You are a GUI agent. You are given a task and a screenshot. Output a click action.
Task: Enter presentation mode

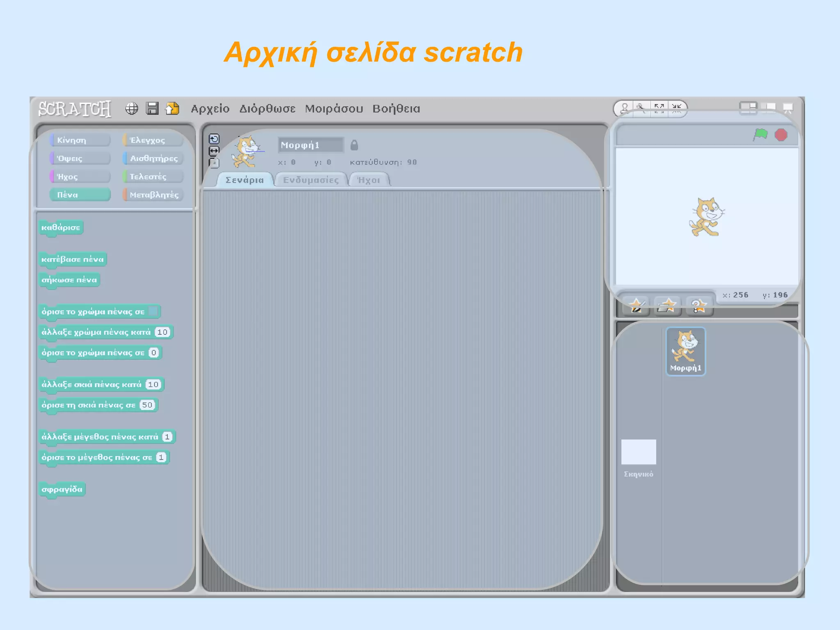(788, 108)
